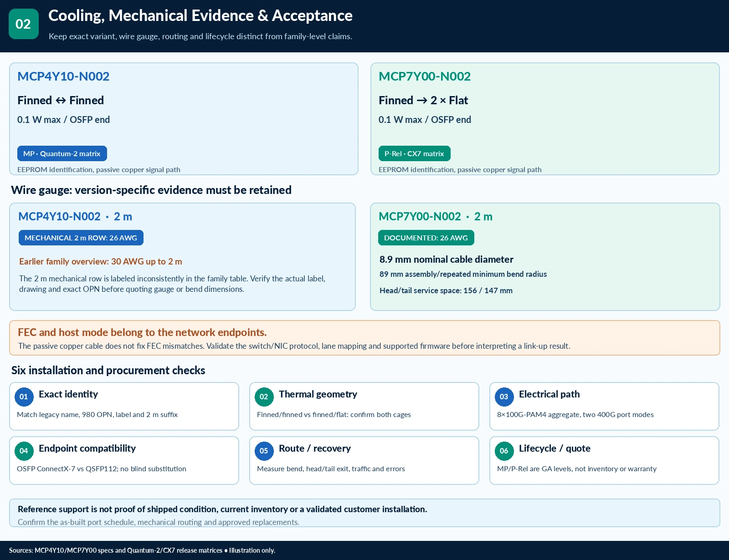
Task: Click the P-Rel · CX7 matrix badge
Action: click(x=414, y=153)
